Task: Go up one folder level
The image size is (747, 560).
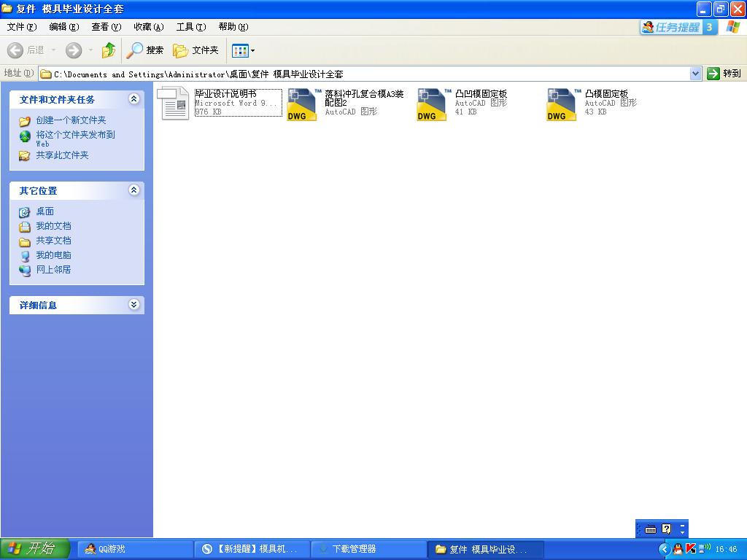Action: click(109, 50)
